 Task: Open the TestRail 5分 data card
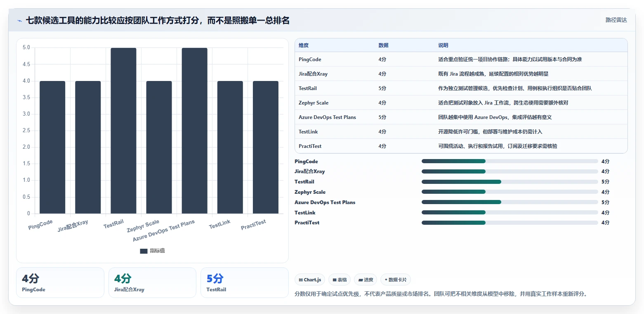coord(245,283)
